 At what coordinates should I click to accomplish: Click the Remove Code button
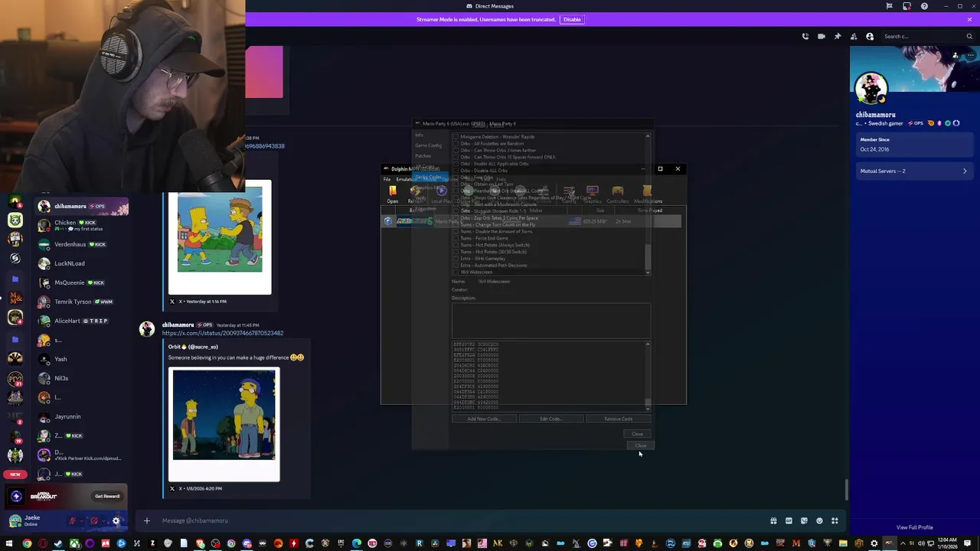[618, 419]
